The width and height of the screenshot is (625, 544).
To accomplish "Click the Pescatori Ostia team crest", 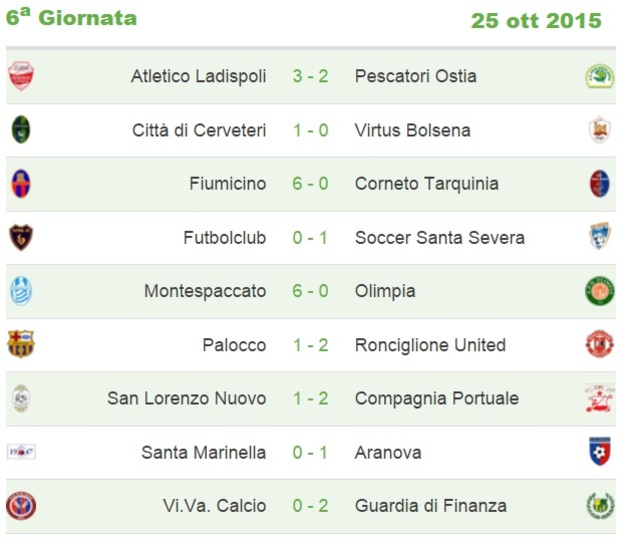I will pos(599,76).
